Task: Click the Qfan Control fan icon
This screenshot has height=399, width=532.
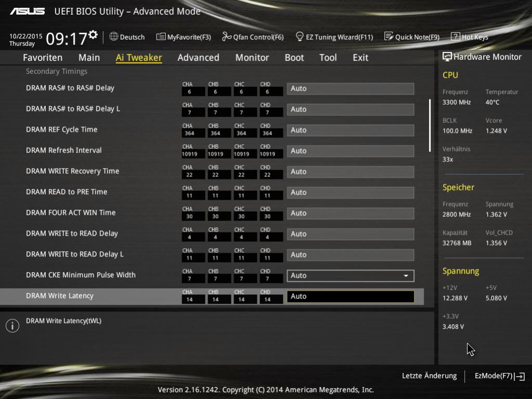Action: click(x=227, y=36)
